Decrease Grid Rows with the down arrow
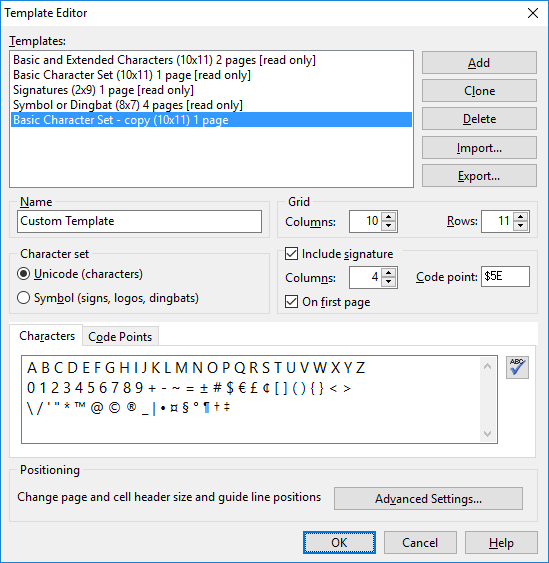The image size is (549, 563). click(521, 226)
